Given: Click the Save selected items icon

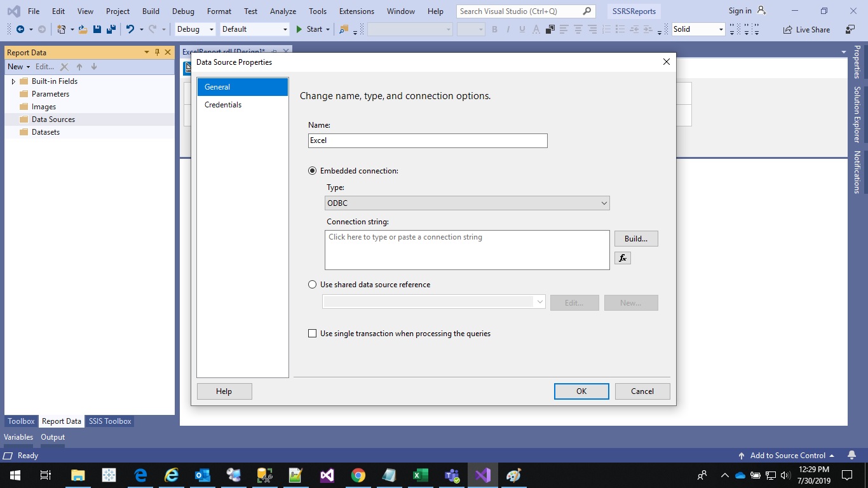Looking at the screenshot, I should [x=97, y=29].
